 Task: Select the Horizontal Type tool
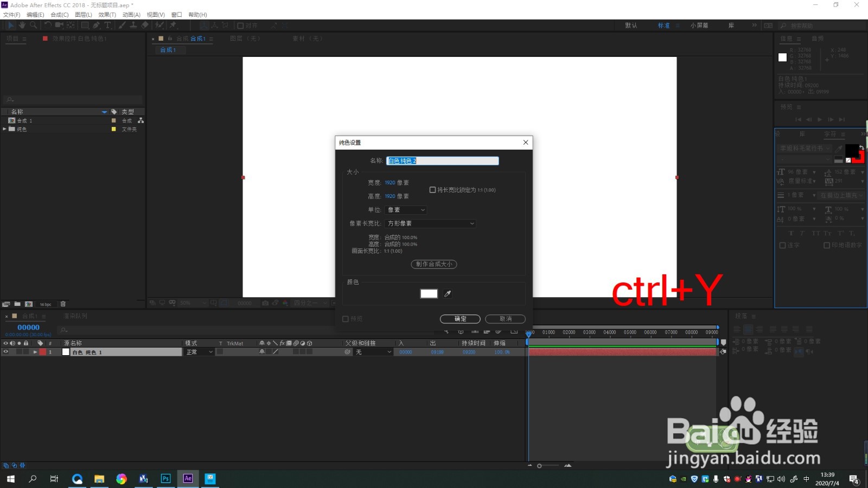(x=107, y=25)
